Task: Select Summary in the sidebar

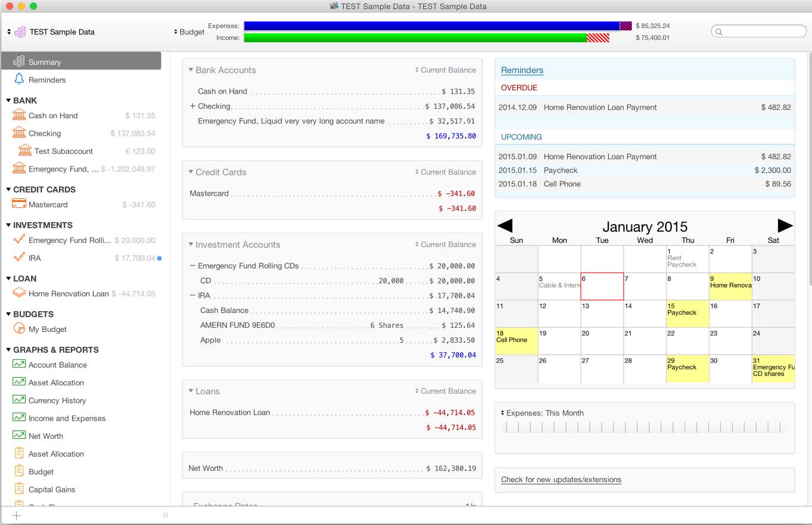Action: click(81, 62)
